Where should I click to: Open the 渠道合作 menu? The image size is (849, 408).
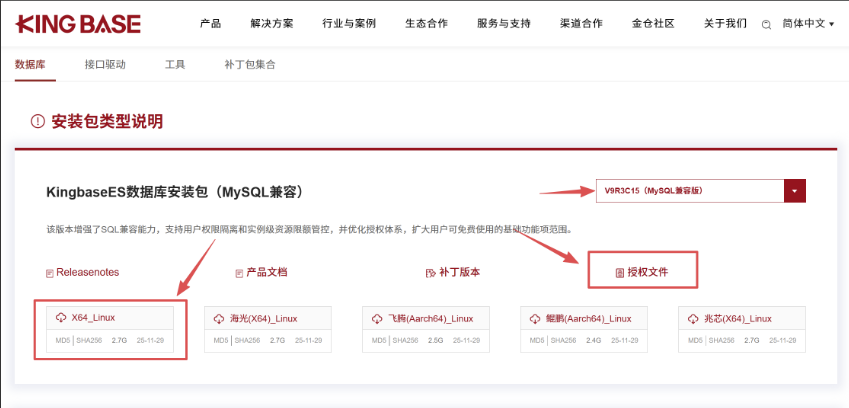tap(582, 23)
